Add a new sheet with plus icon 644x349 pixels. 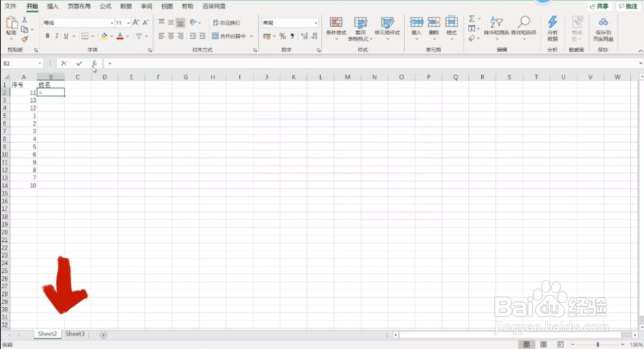[x=104, y=335]
